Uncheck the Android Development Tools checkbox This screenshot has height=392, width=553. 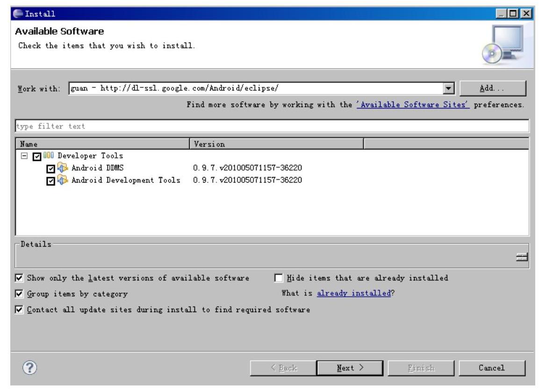click(51, 181)
